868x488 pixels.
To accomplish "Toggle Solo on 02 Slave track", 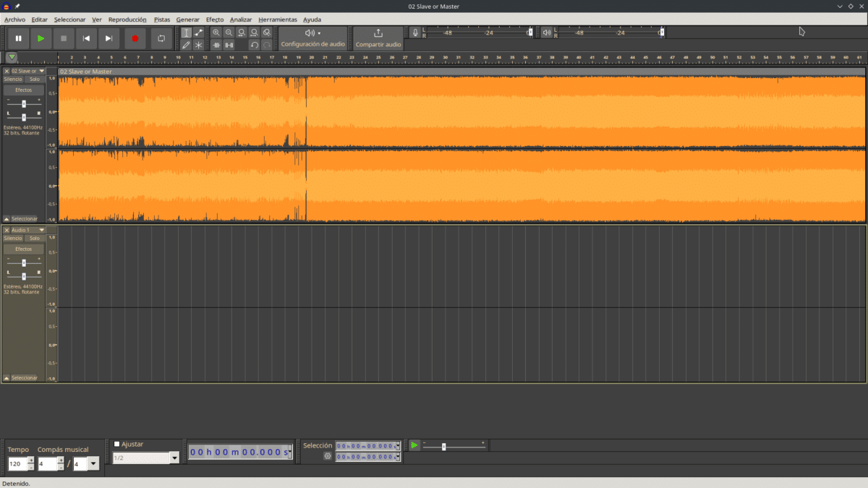I will coord(35,79).
